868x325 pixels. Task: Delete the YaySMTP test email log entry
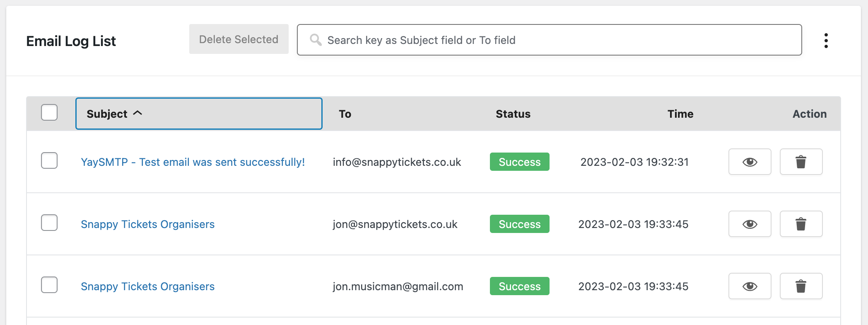(x=801, y=162)
